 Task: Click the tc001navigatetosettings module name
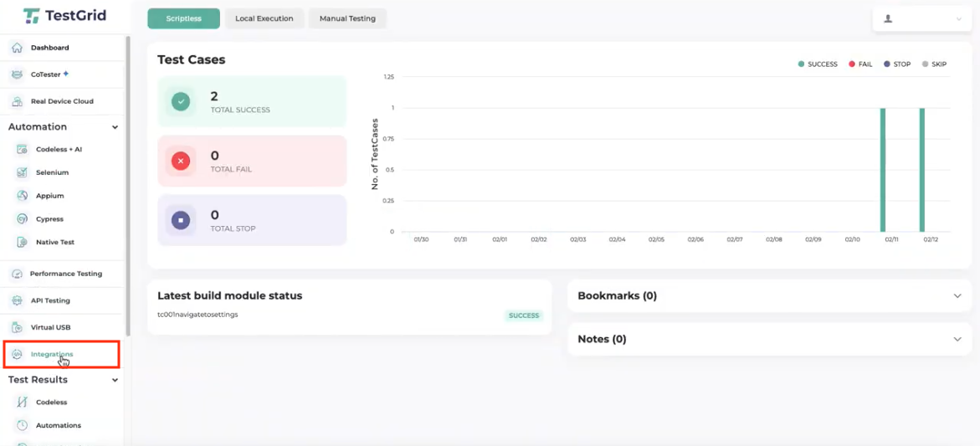[198, 314]
